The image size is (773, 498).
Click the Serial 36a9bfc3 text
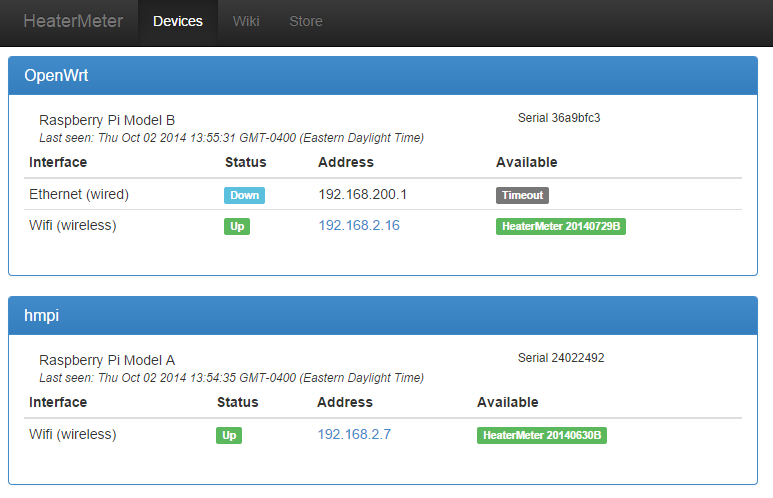(559, 118)
